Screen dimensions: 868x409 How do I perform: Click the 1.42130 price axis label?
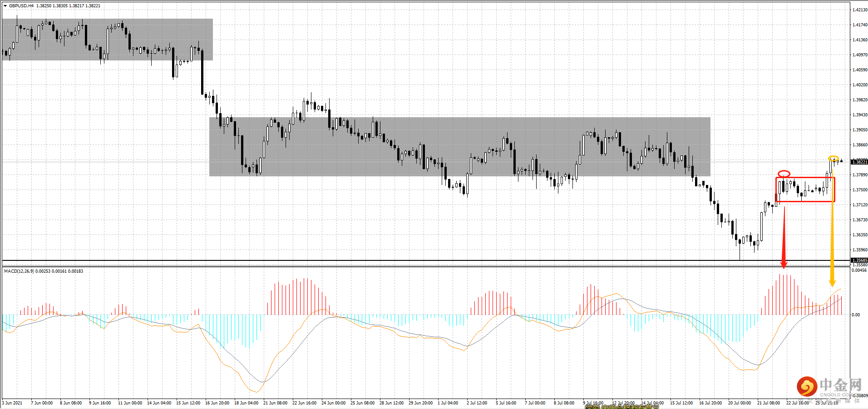click(x=860, y=10)
